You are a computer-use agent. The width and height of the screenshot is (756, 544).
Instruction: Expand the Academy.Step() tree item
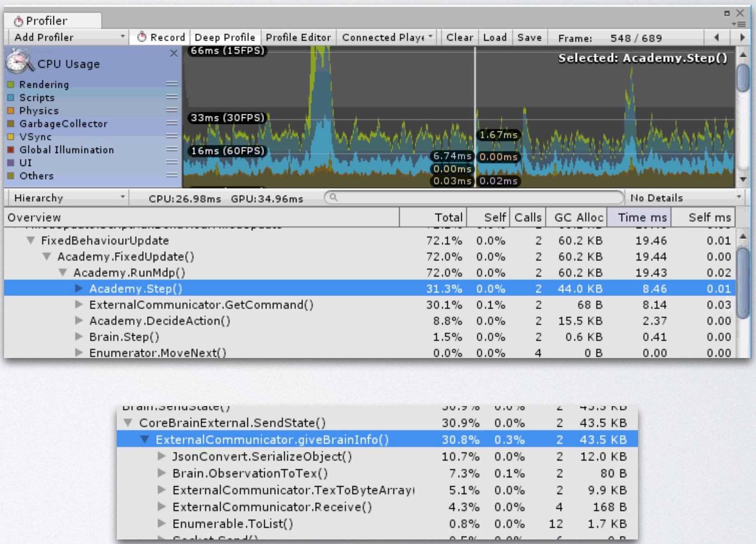click(78, 288)
